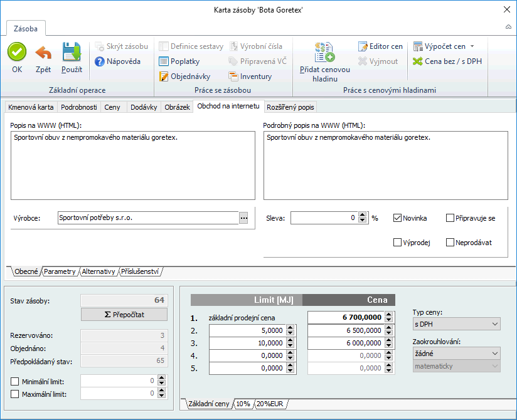Image resolution: width=517 pixels, height=420 pixels.
Task: Enable the Výprodej checkbox
Action: coord(397,243)
